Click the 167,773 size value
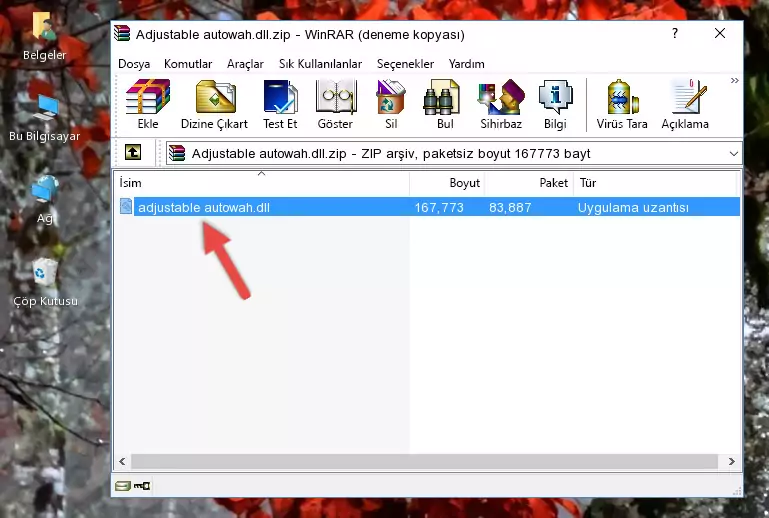Screen dimensions: 769x518 (x=439, y=207)
